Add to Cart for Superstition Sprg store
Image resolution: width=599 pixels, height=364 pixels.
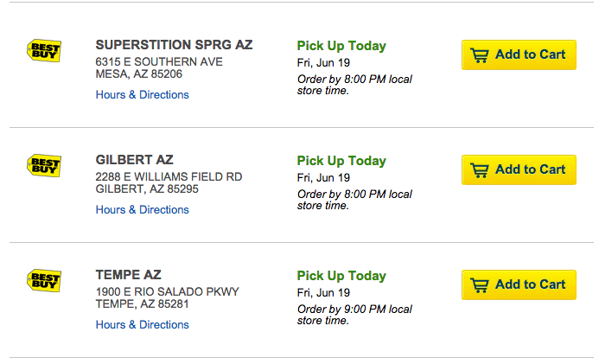(519, 54)
